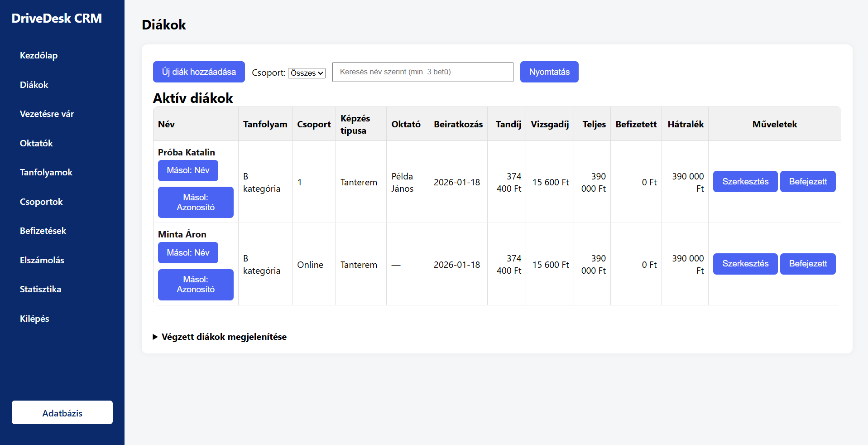
Task: Select the name Minta Áron
Action: (x=182, y=234)
